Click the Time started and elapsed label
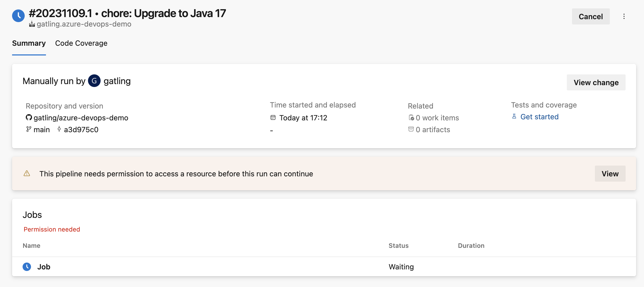Image resolution: width=644 pixels, height=287 pixels. click(x=313, y=105)
